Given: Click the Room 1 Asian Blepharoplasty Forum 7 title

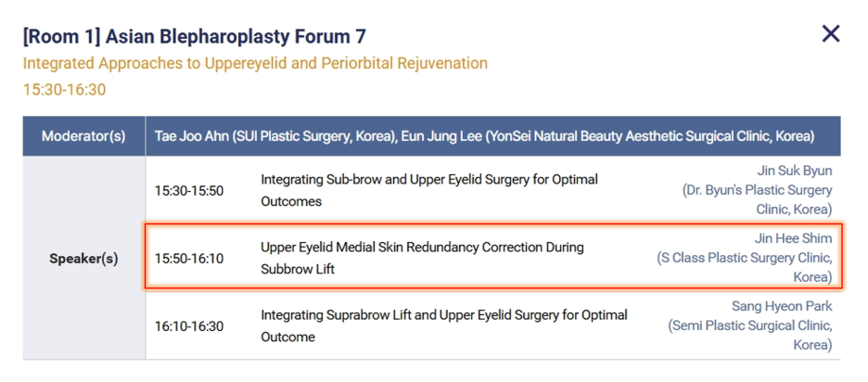Looking at the screenshot, I should point(195,36).
